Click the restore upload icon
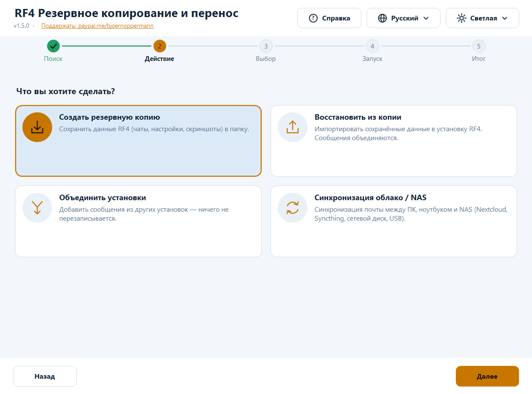Viewport: 532px width, 394px height. pos(293,127)
